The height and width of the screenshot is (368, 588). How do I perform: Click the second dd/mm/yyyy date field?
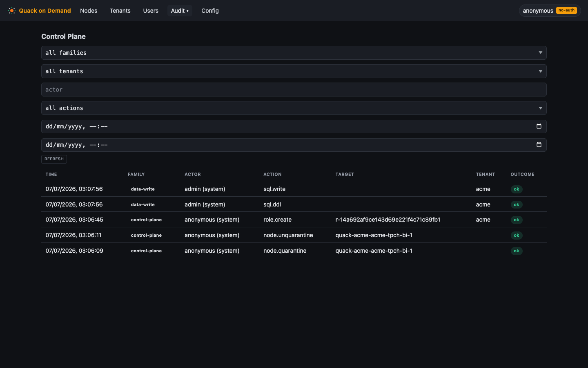294,145
